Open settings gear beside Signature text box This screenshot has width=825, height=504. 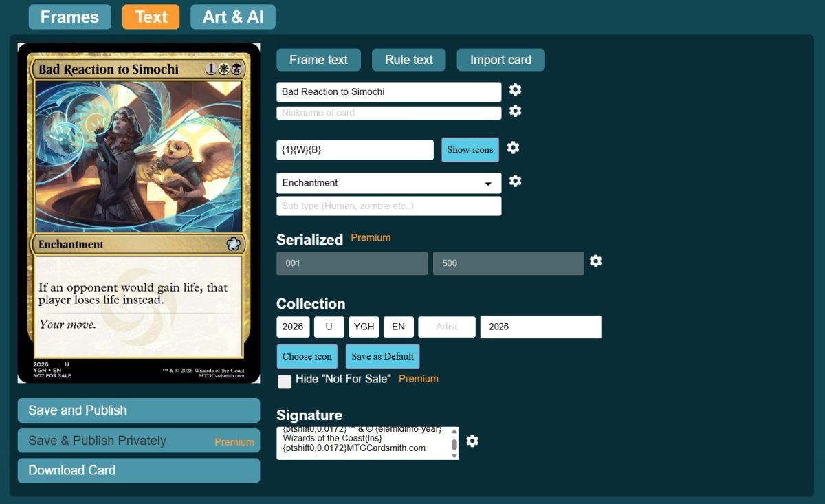point(472,441)
